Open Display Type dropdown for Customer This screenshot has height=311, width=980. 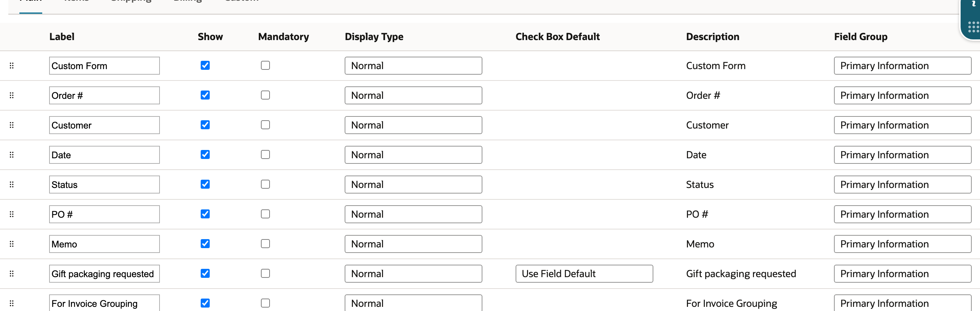(413, 125)
